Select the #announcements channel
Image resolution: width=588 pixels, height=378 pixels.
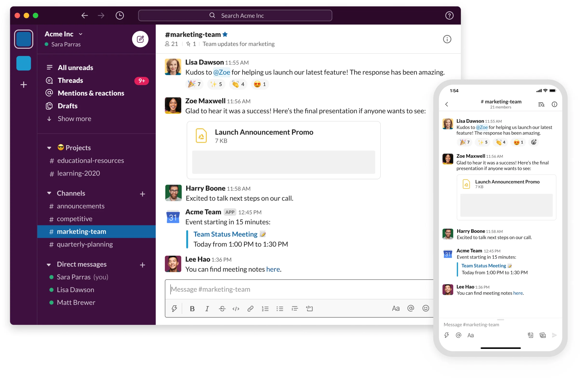[81, 205]
